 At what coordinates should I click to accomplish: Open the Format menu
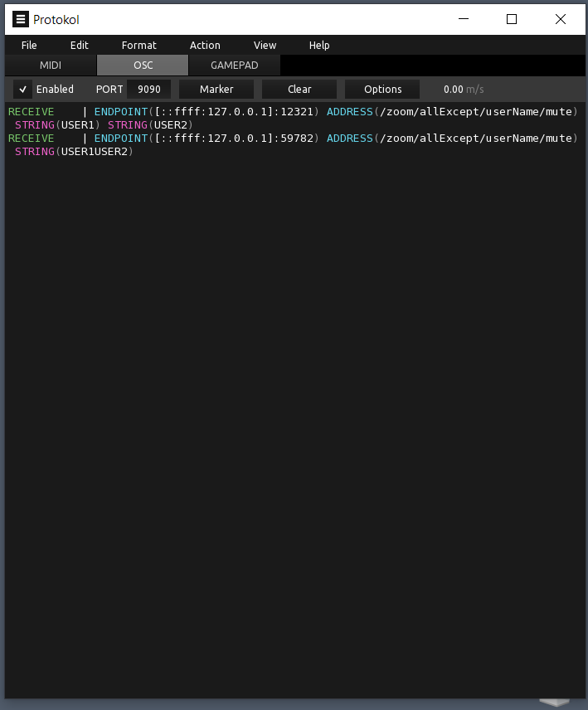[x=138, y=46]
